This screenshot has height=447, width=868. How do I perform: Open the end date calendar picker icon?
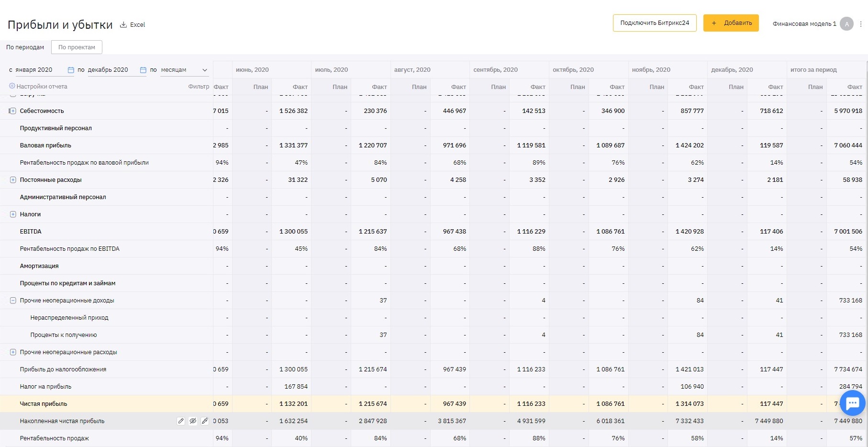[x=143, y=70]
